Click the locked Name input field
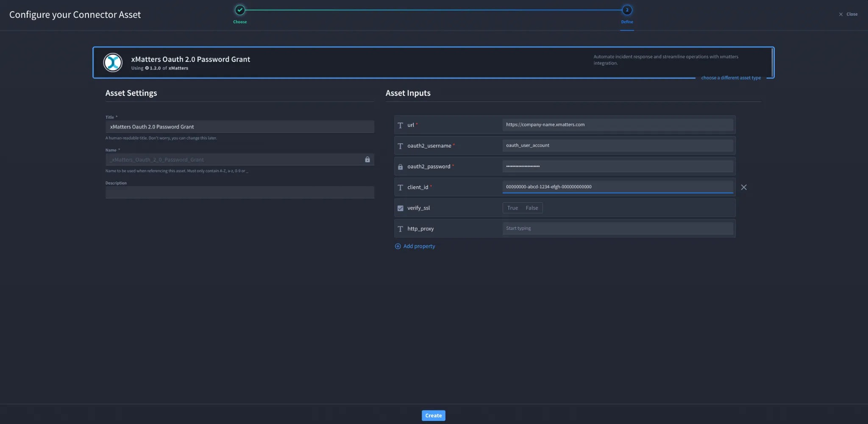 240,160
